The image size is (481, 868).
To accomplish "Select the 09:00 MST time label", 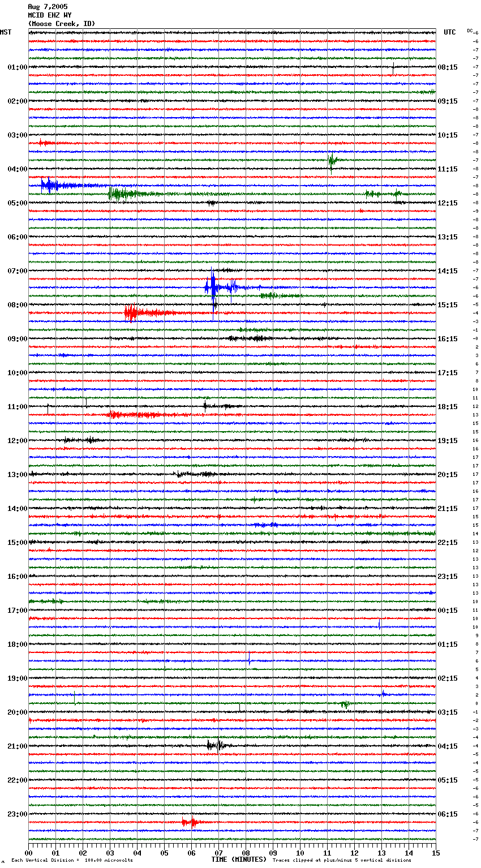I will (18, 339).
